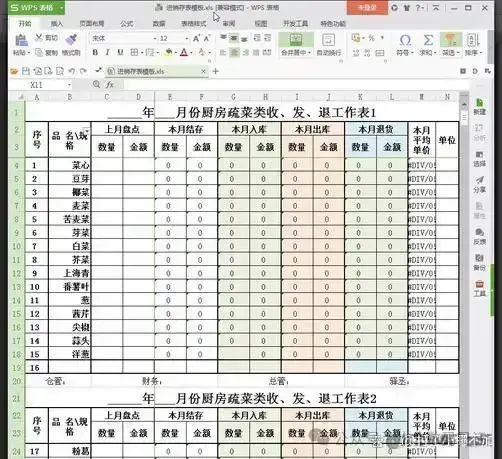502x459 pixels.
Task: Toggle top vertical alignment
Action: tap(223, 38)
